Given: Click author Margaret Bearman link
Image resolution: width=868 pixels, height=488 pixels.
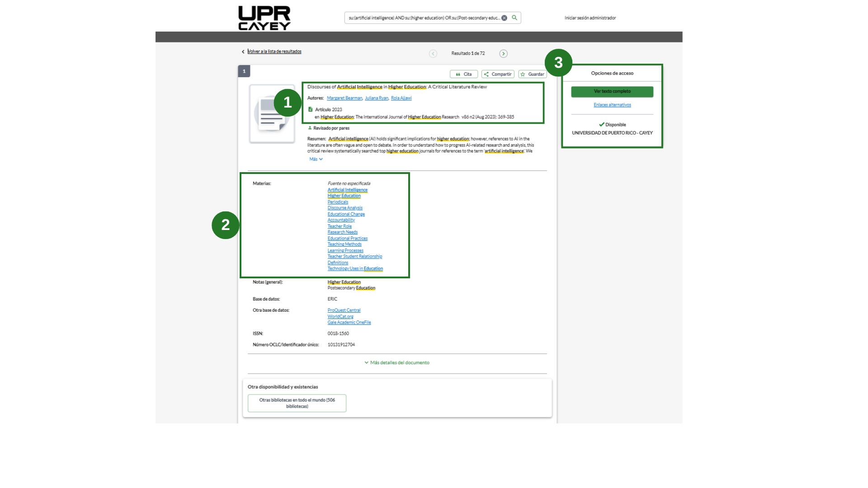Looking at the screenshot, I should pyautogui.click(x=344, y=98).
